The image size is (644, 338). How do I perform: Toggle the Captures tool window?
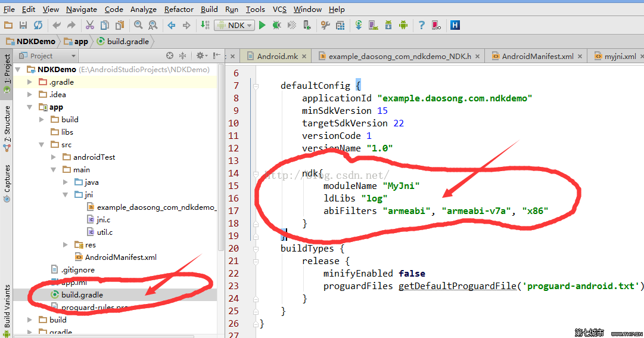tap(7, 183)
